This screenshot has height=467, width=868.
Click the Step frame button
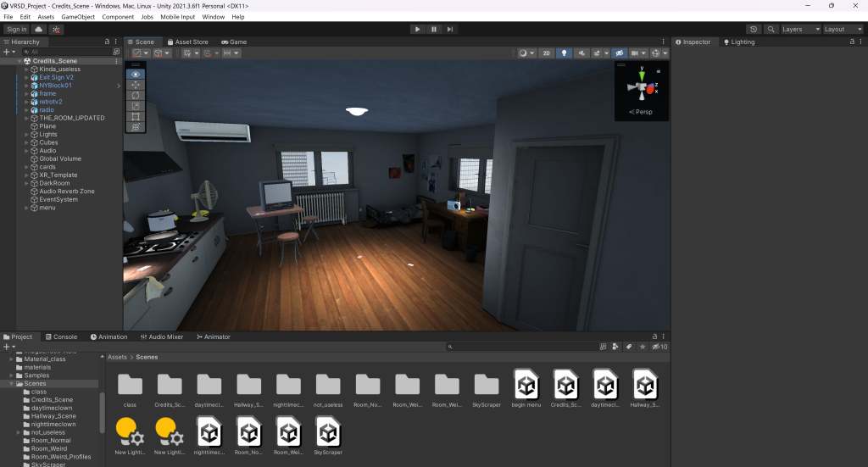pyautogui.click(x=450, y=30)
